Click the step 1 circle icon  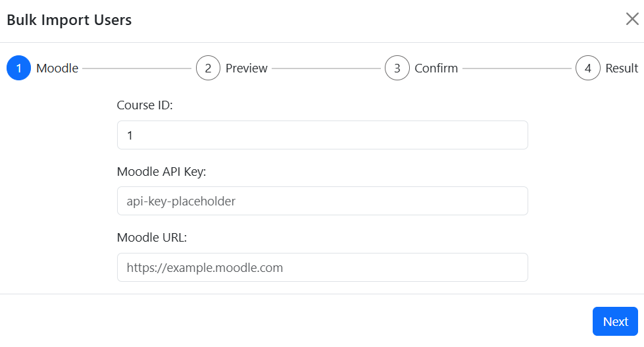pos(19,68)
